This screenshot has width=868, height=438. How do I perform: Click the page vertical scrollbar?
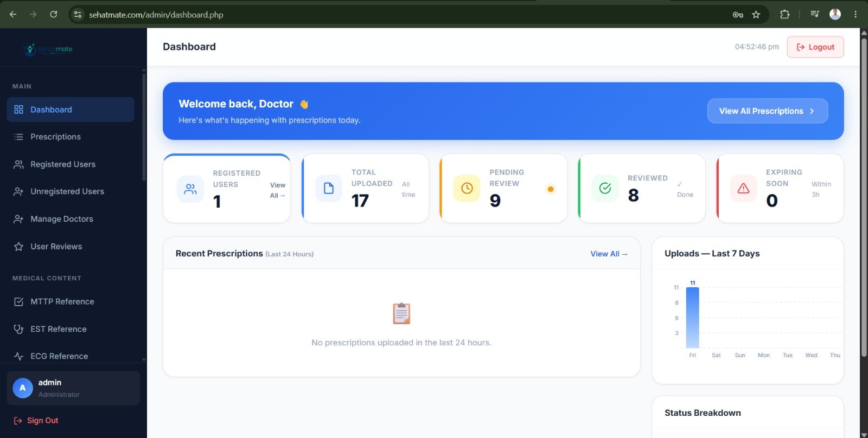864,196
